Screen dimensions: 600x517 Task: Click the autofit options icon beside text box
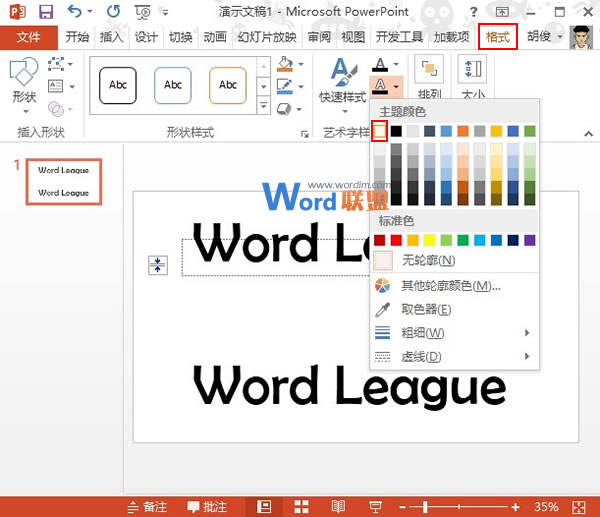pyautogui.click(x=158, y=265)
